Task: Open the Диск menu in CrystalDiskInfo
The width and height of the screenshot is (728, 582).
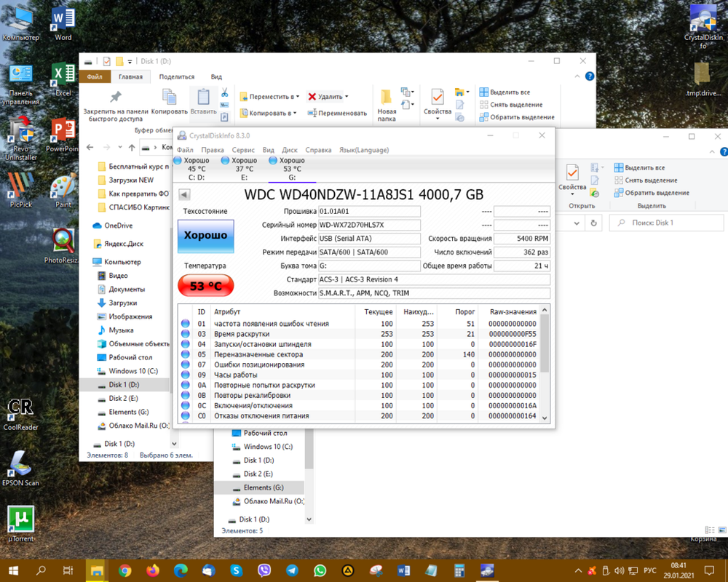Action: (290, 150)
